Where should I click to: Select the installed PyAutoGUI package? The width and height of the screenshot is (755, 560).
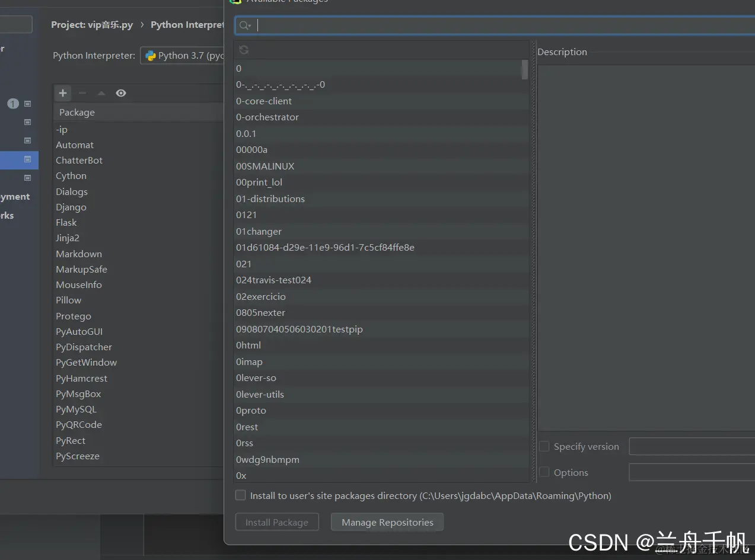pyautogui.click(x=139, y=332)
